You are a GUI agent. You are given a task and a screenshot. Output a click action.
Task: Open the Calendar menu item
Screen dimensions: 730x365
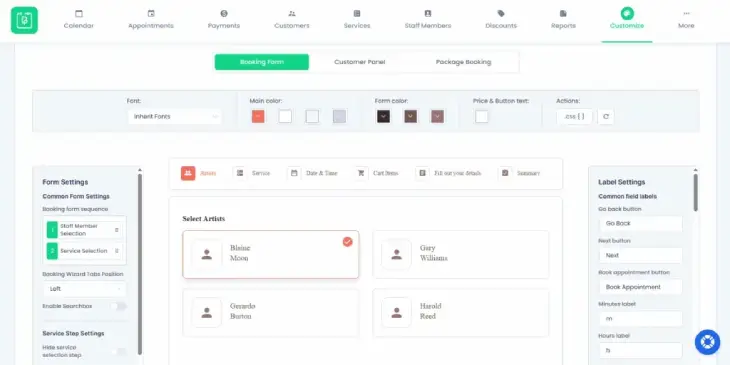point(79,21)
